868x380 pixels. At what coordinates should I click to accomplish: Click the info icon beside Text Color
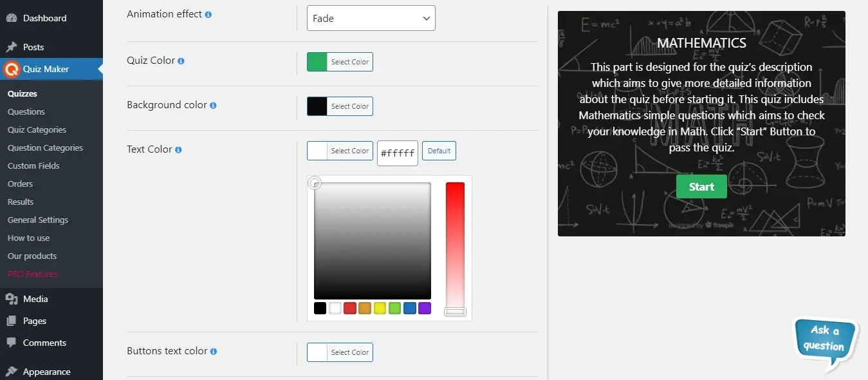coord(178,149)
